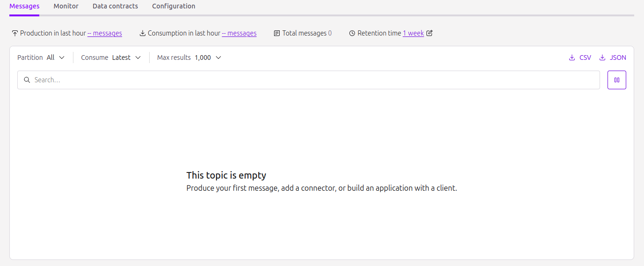Edit retention time with the pencil icon
Screen dimensions: 644x266
click(429, 33)
